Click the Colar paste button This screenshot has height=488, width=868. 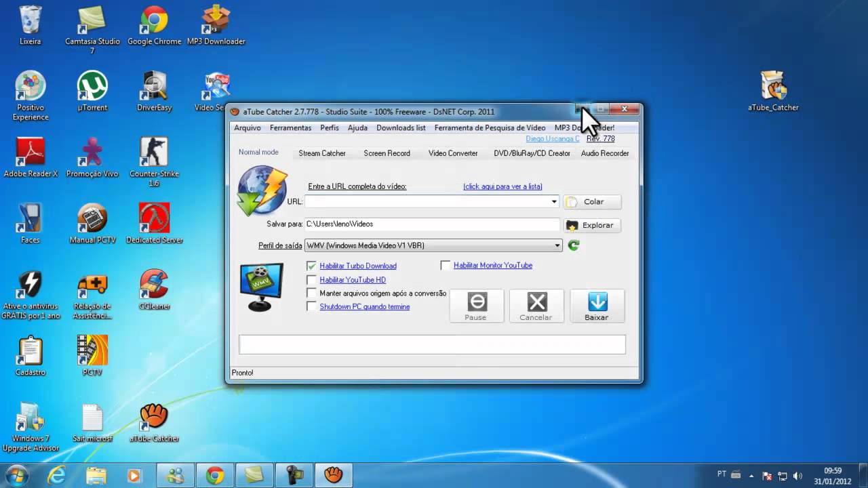[x=592, y=201]
